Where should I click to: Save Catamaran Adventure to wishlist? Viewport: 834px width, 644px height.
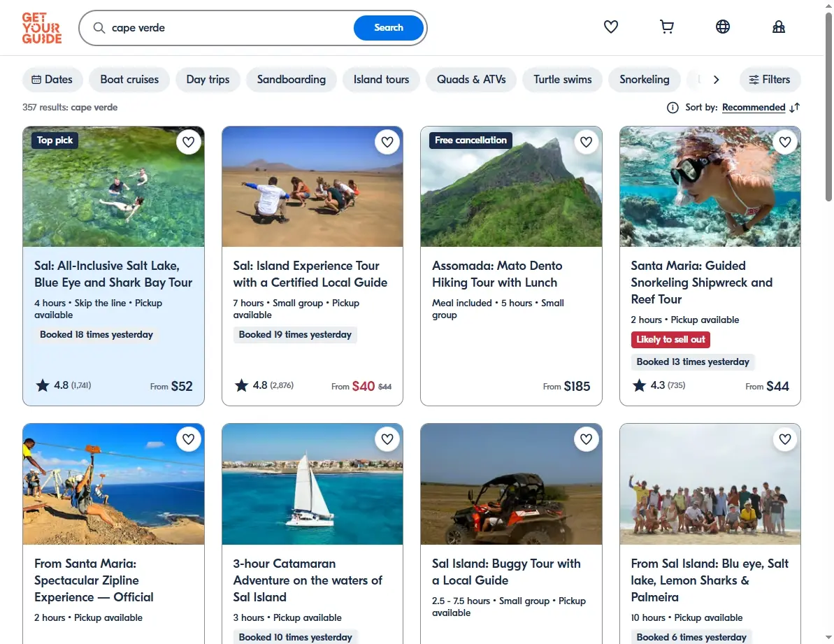(387, 439)
